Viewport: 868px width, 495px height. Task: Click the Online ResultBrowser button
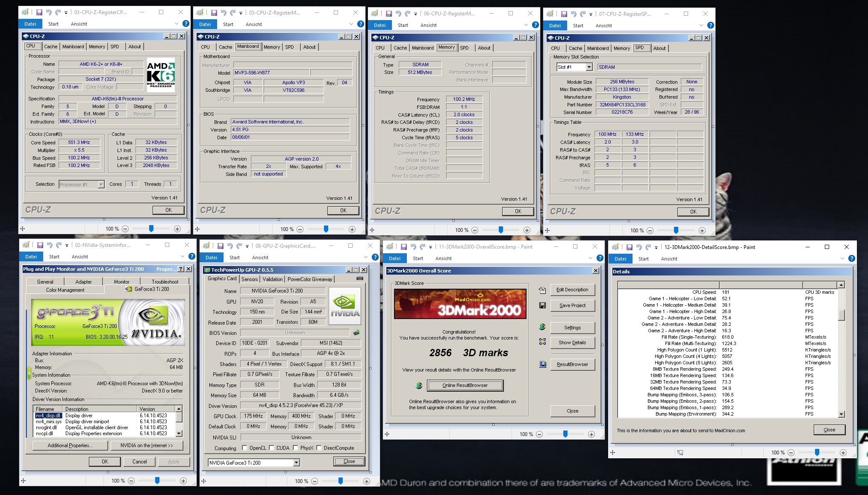[465, 385]
